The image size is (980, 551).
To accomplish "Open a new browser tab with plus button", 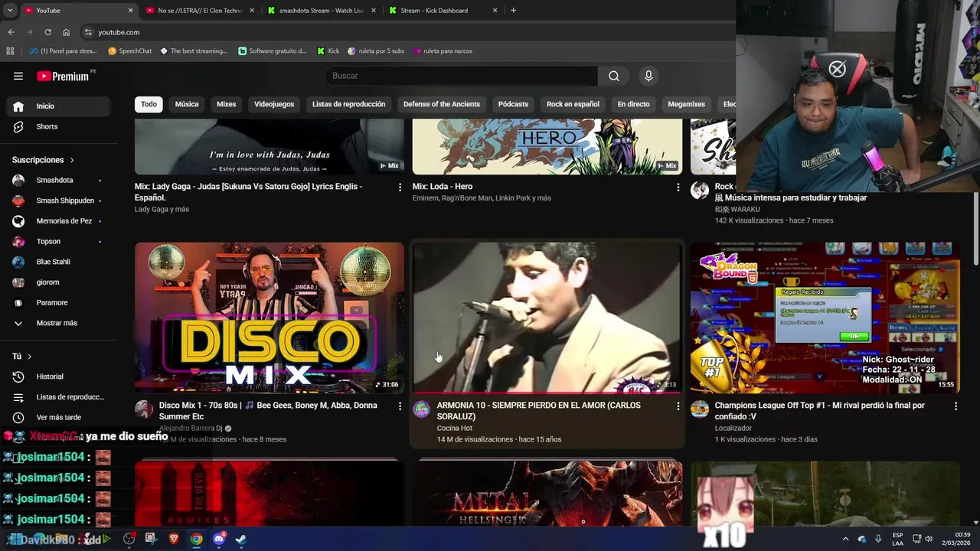I will pos(513,11).
